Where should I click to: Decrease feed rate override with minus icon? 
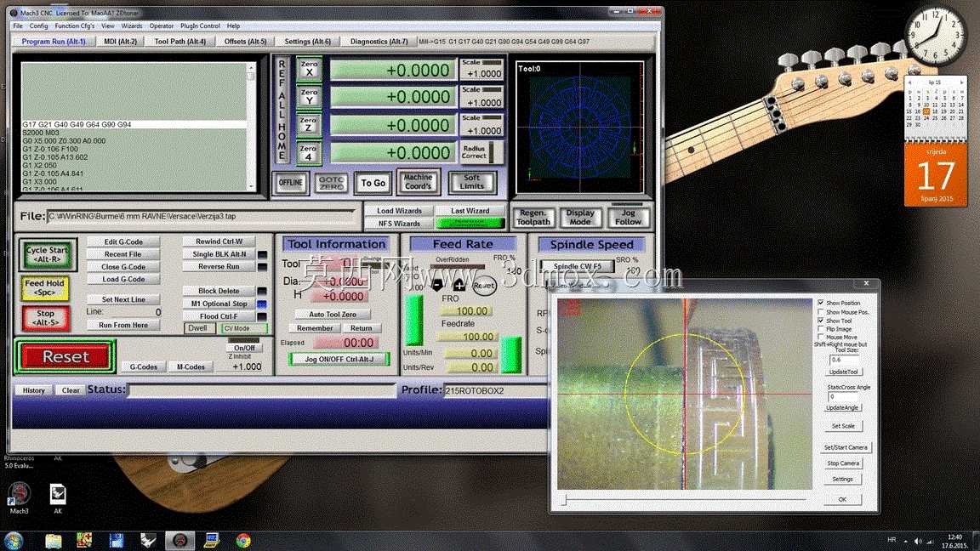(x=437, y=285)
